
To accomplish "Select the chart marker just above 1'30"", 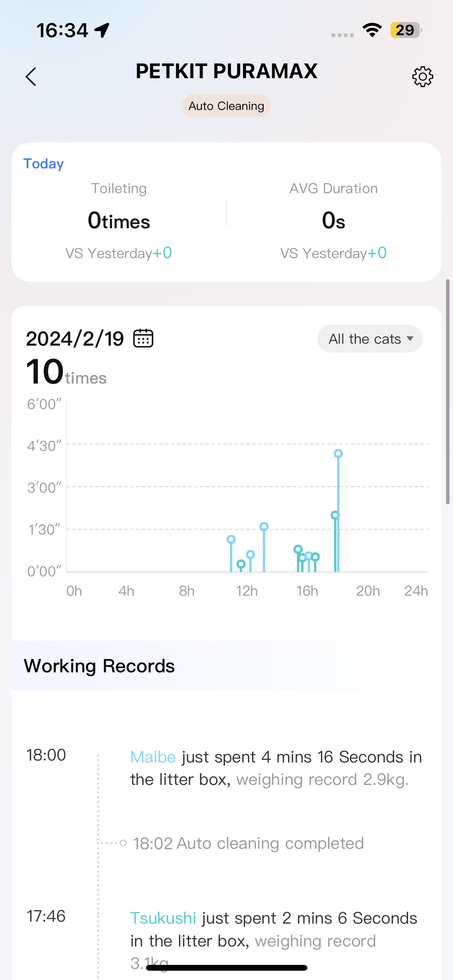I will point(264,526).
